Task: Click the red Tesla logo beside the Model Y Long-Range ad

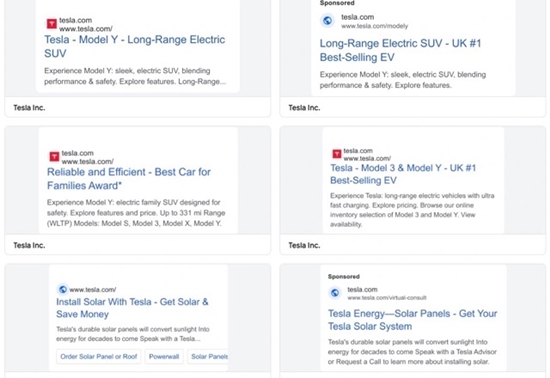Action: tap(52, 24)
